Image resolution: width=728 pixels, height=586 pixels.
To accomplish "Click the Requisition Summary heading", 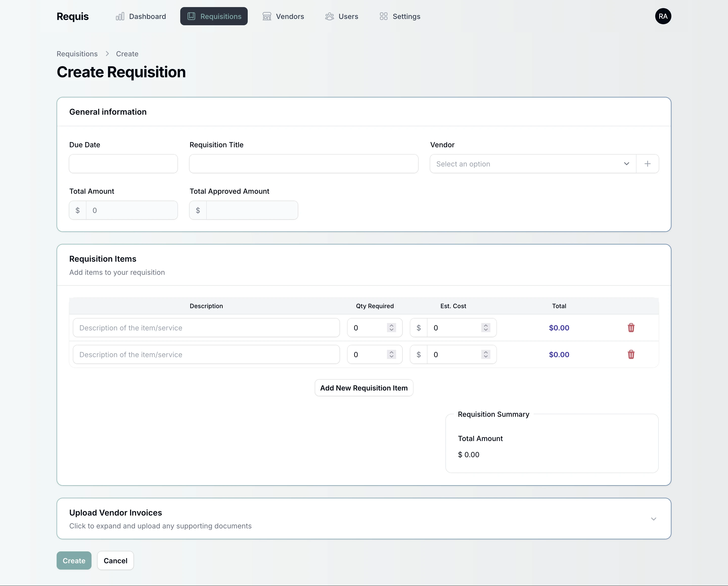I will [493, 414].
